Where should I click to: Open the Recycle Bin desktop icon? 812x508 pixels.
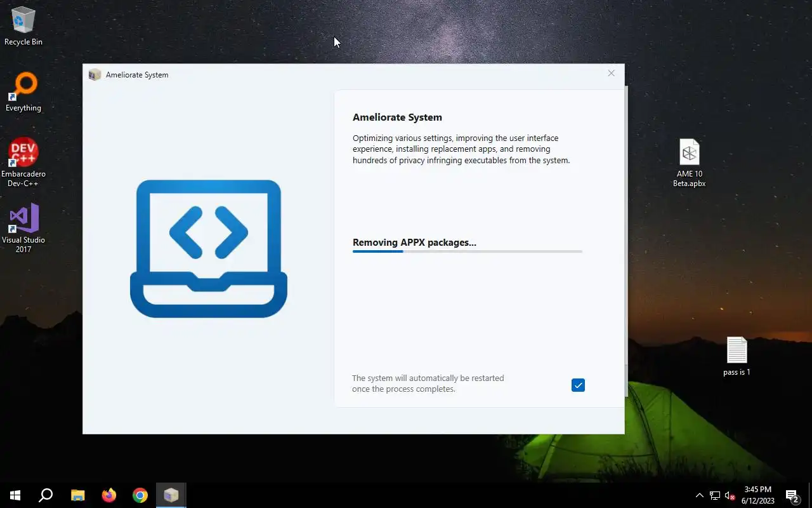coord(23,27)
